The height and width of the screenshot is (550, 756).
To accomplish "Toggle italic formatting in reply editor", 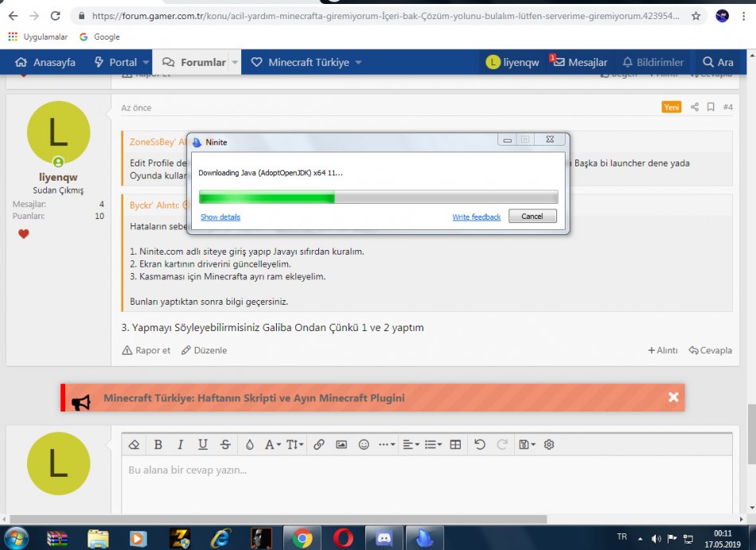I will [181, 444].
